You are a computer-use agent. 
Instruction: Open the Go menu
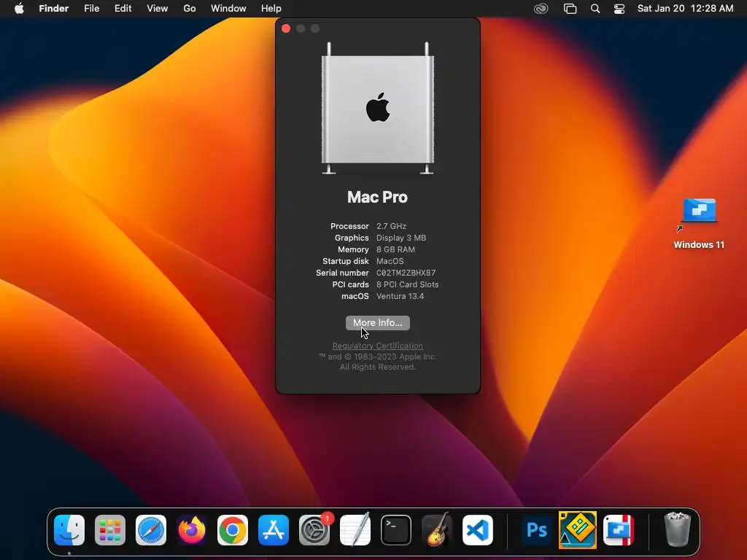click(190, 9)
